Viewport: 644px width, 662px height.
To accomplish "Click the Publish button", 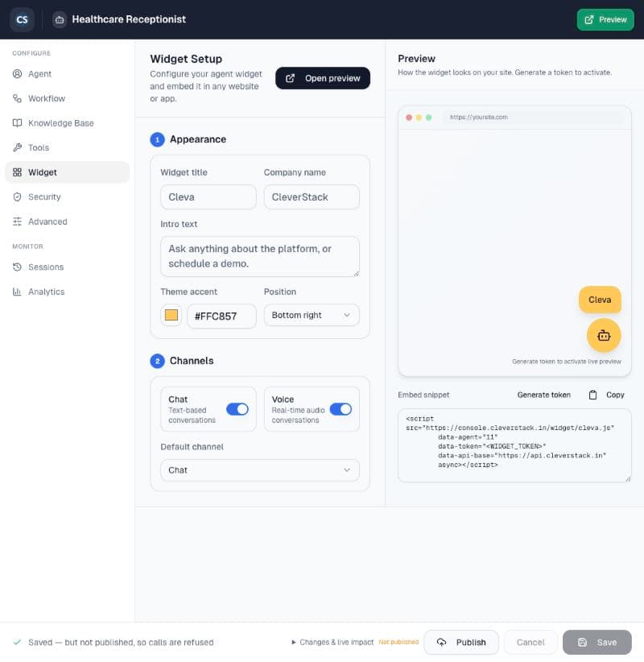I will click(460, 642).
